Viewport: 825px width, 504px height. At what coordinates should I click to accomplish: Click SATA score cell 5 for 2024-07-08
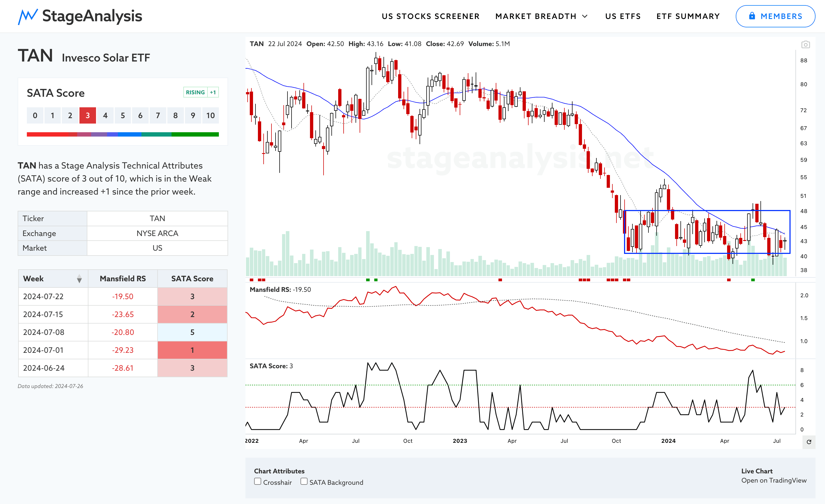[192, 332]
